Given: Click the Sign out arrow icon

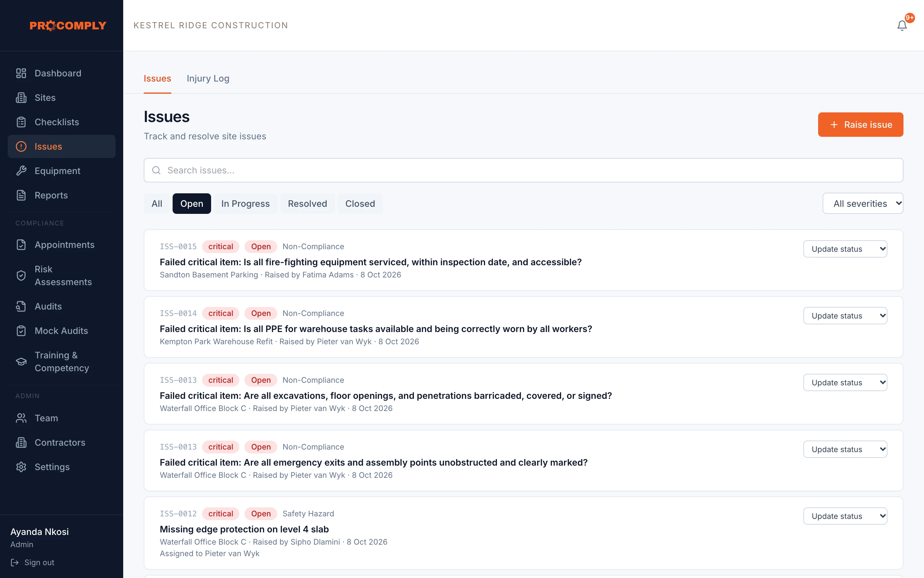Looking at the screenshot, I should 14,562.
